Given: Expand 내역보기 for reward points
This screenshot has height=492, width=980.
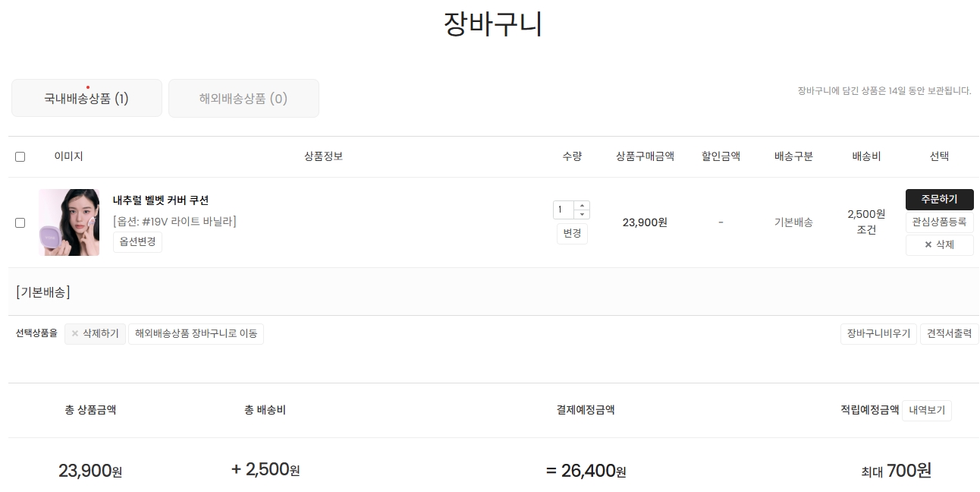Looking at the screenshot, I should tap(926, 411).
